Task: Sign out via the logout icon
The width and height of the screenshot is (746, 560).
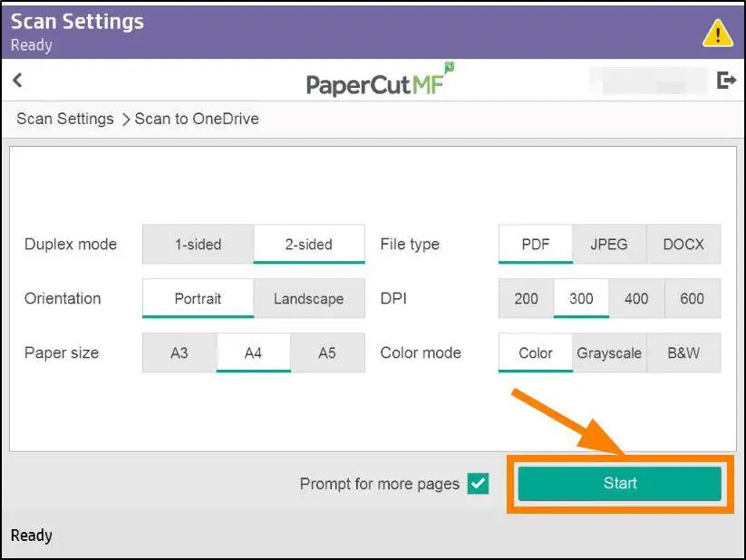Action: (x=725, y=80)
